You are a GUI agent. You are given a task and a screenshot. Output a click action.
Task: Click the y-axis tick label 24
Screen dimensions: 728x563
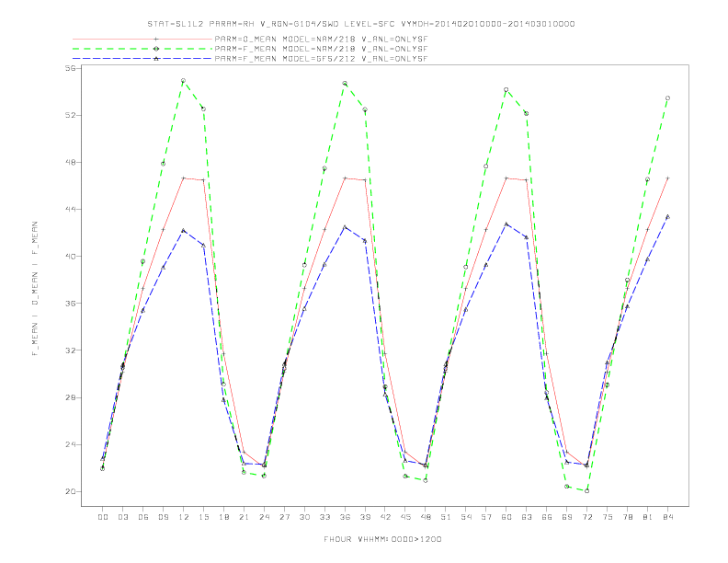pyautogui.click(x=72, y=444)
